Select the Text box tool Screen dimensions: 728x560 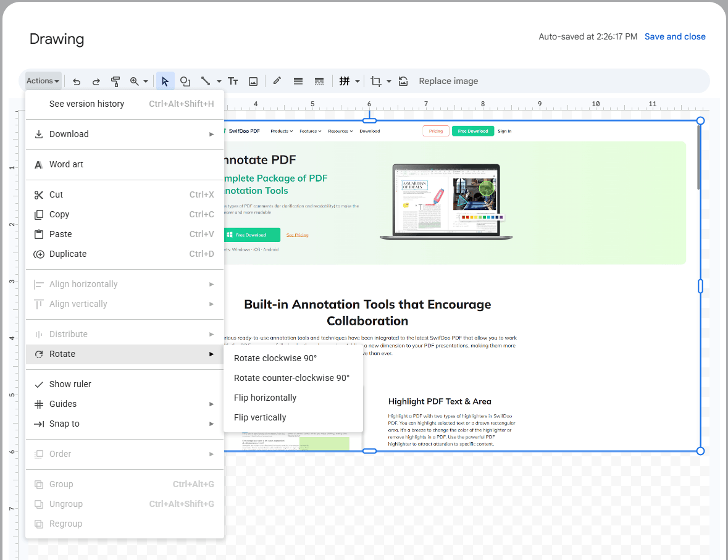click(x=233, y=81)
